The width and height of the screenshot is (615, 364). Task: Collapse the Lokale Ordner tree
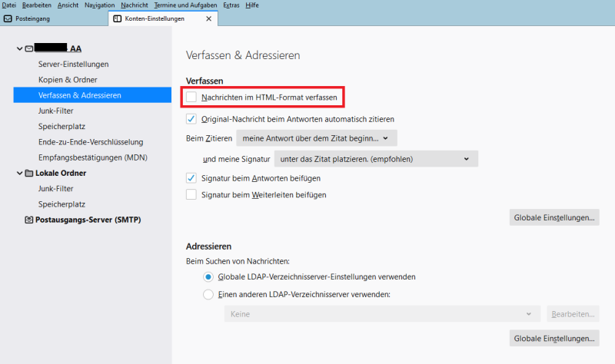19,174
